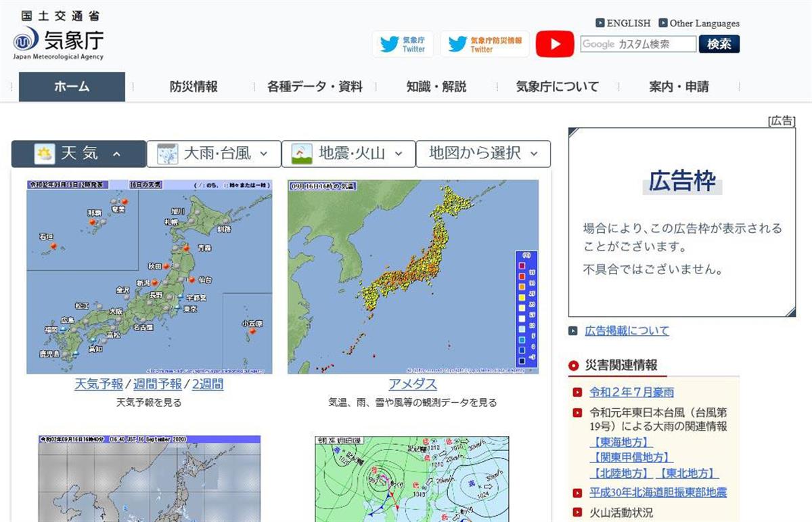
Task: Select the 防災情報 menu item
Action: tap(194, 87)
